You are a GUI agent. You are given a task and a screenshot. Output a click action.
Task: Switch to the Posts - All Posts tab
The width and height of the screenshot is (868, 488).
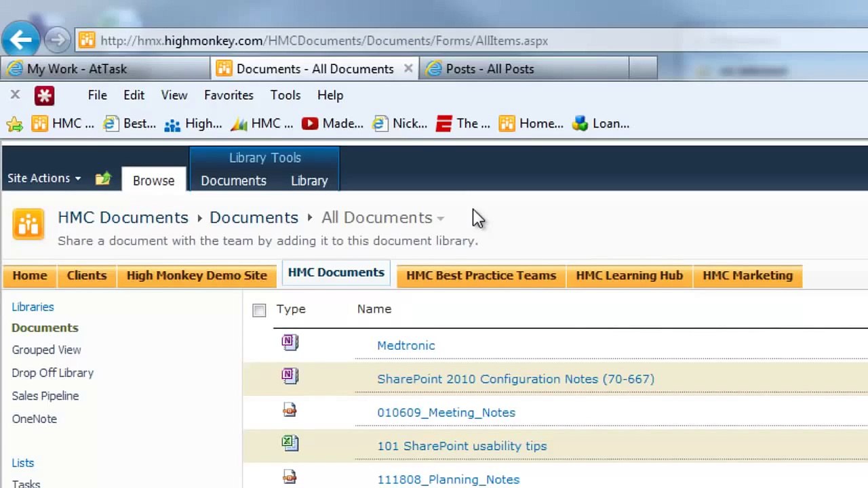524,69
